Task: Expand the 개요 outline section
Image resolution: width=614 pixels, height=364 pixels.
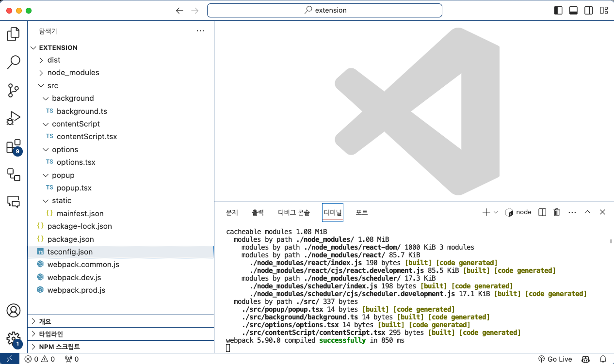Action: [x=120, y=321]
